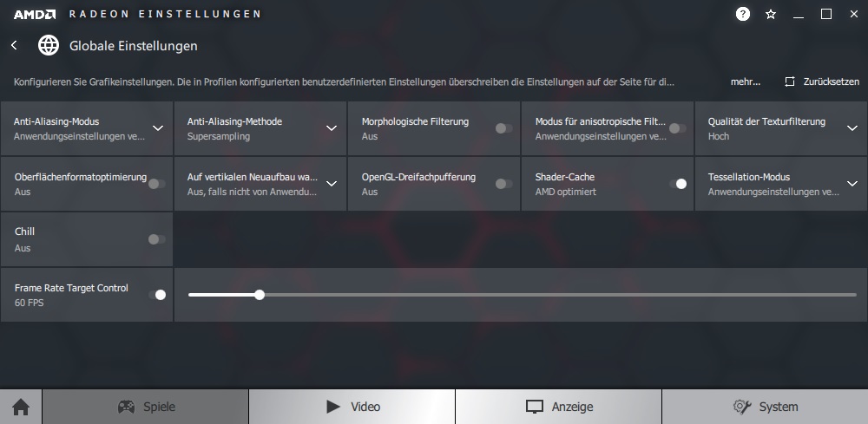Turn on OpenGL-Dreifachpufferung switch
Viewport: 868px width, 424px height.
pos(503,184)
